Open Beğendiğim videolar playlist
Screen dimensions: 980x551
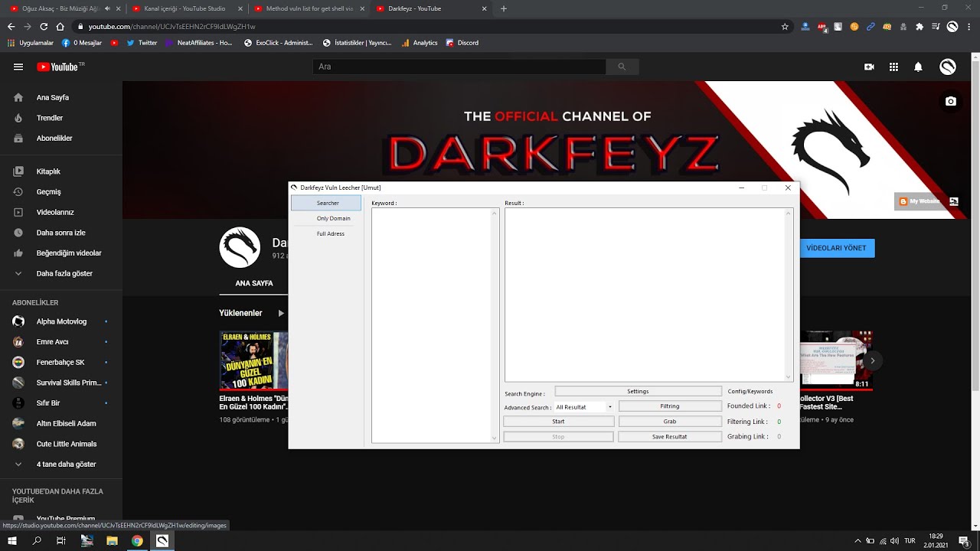61,253
